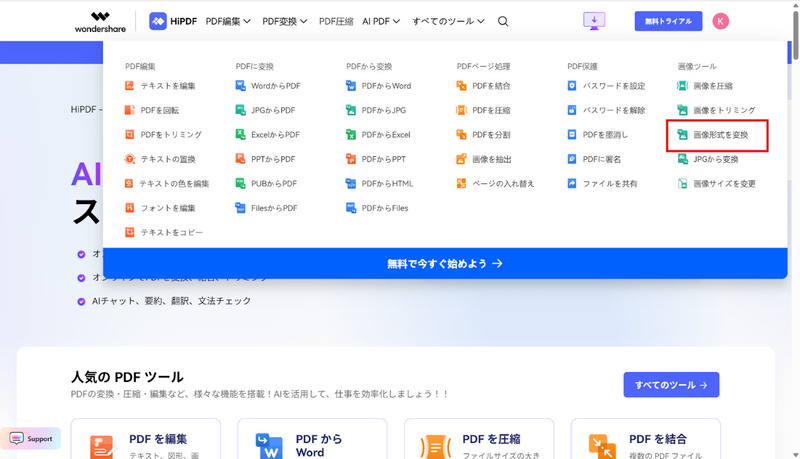800x459 pixels.
Task: Click the 人気の PDF ツール heading
Action: click(127, 377)
